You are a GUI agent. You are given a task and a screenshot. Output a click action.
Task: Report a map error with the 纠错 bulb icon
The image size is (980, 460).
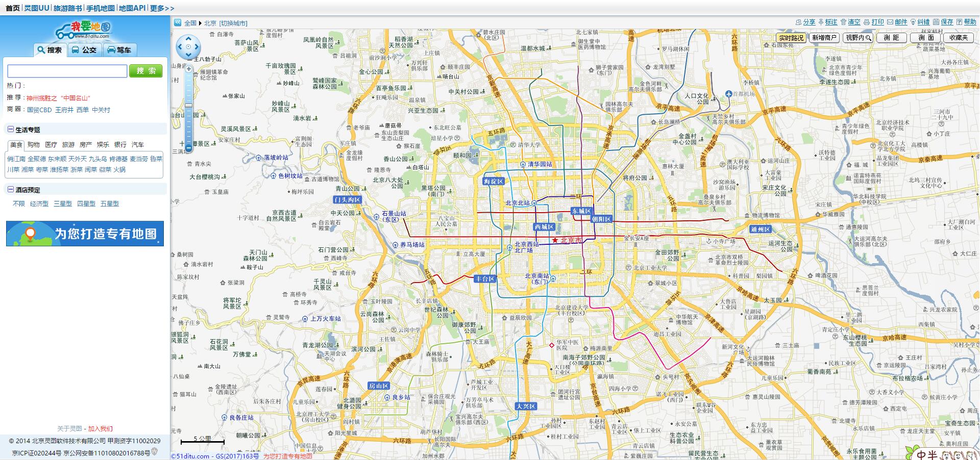913,23
